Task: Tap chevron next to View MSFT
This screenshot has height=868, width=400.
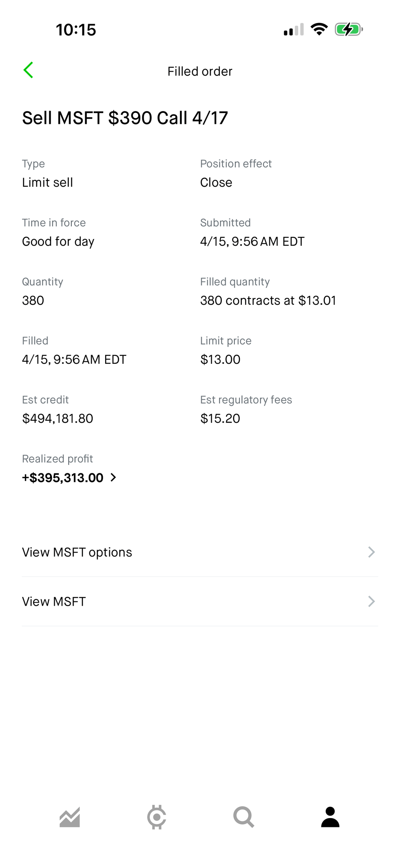Action: 371,602
